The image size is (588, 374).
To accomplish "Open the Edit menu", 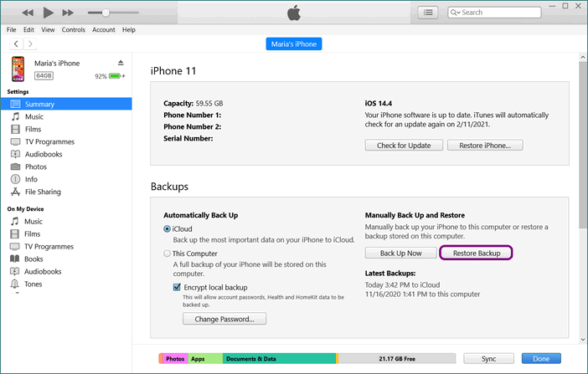I will click(28, 29).
